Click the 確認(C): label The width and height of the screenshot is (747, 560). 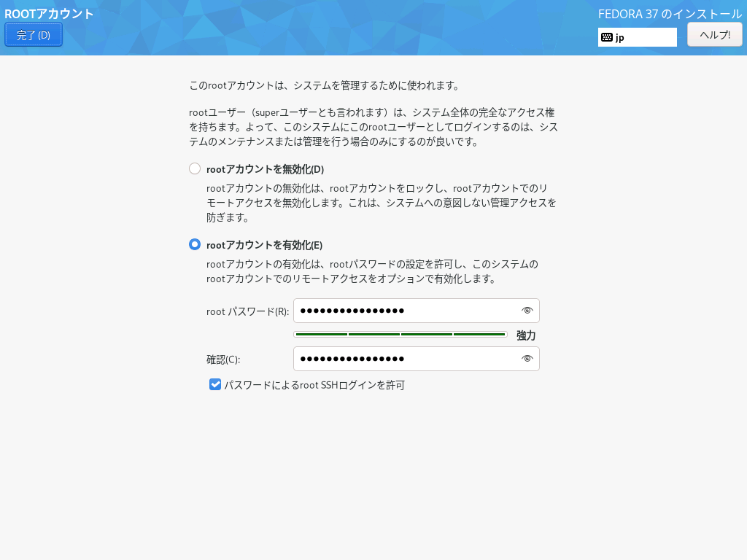223,359
